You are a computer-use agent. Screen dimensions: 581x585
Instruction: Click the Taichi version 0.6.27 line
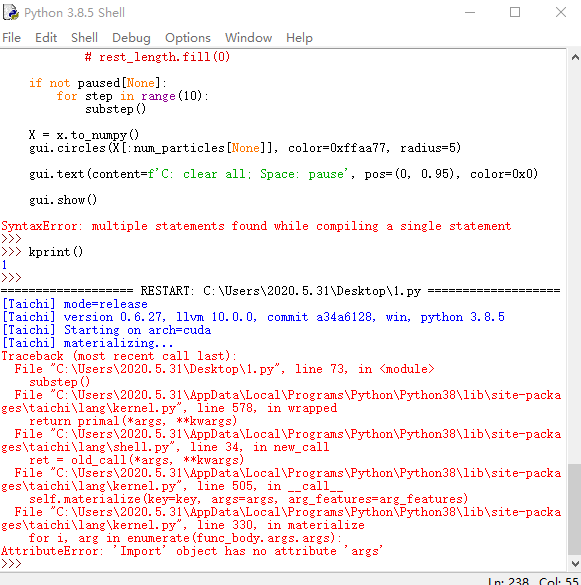click(253, 317)
